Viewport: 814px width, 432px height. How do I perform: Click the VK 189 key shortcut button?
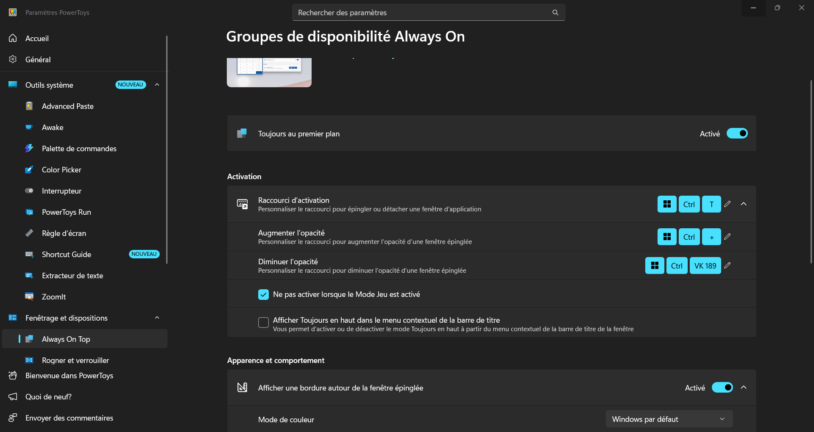(x=705, y=265)
